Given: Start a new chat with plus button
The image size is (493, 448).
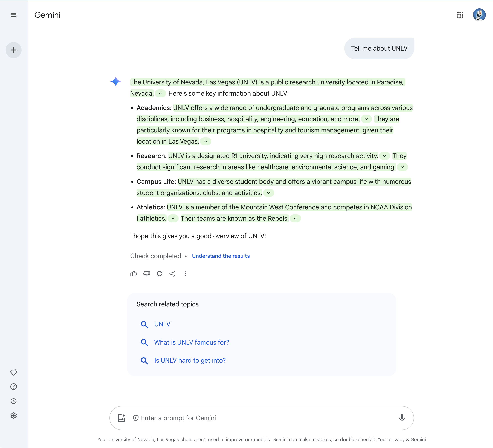Looking at the screenshot, I should (14, 50).
